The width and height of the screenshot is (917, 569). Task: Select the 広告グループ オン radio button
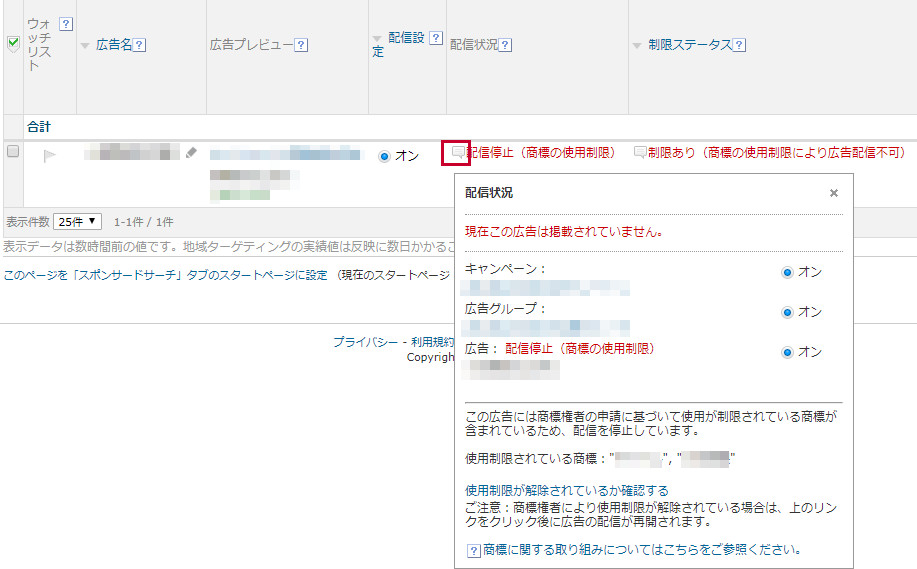tap(787, 312)
